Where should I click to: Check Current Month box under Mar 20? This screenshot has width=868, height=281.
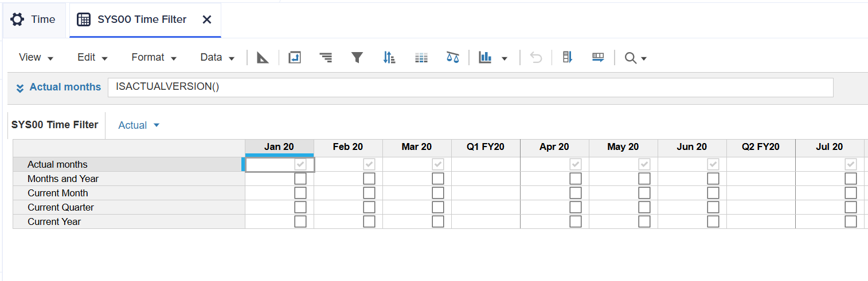(438, 193)
